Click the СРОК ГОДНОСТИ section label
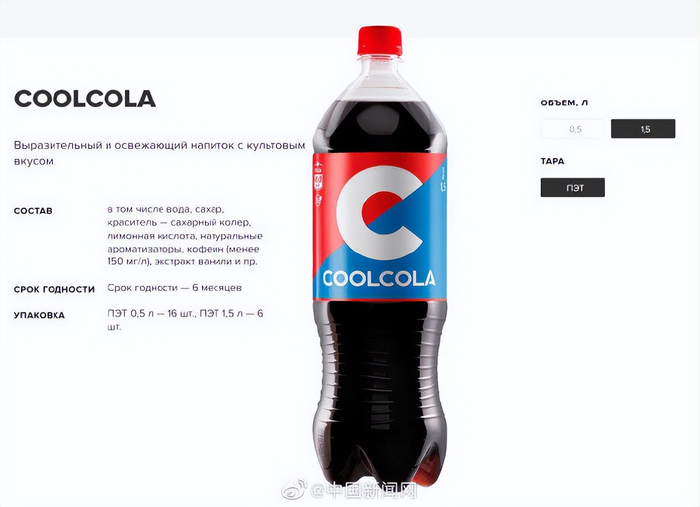Viewport: 700px width, 507px height. click(54, 289)
